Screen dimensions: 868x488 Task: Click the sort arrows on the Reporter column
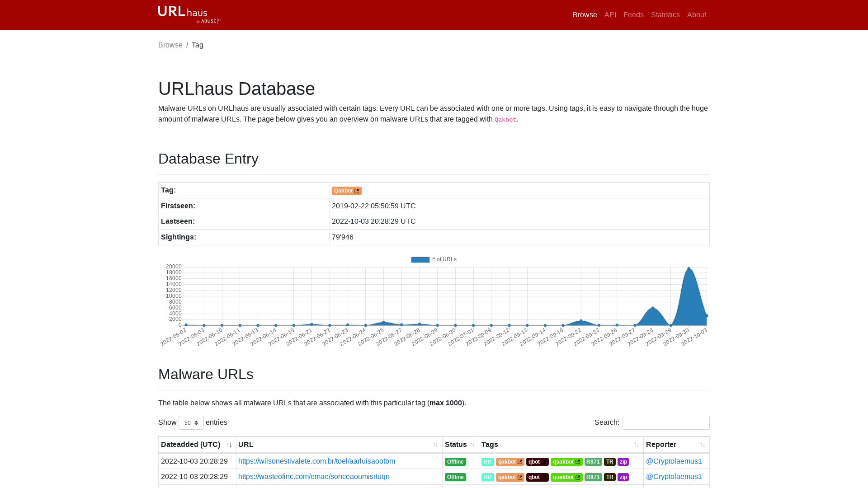(x=702, y=445)
